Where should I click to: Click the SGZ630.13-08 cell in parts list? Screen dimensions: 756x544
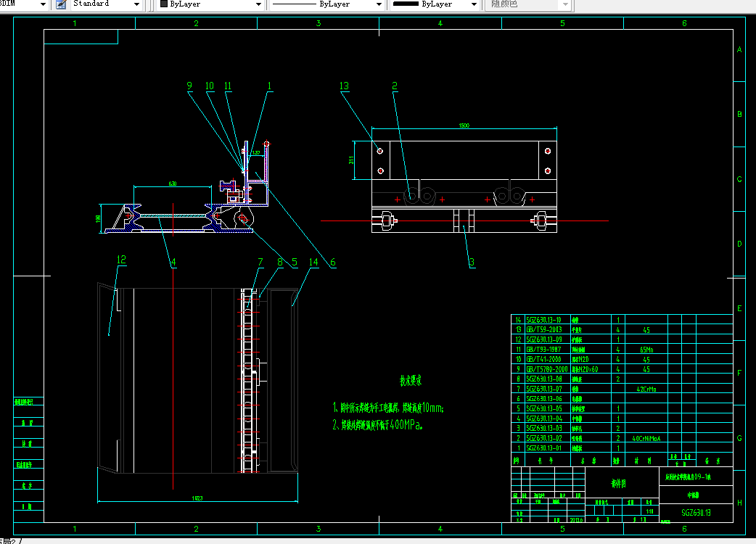click(544, 379)
